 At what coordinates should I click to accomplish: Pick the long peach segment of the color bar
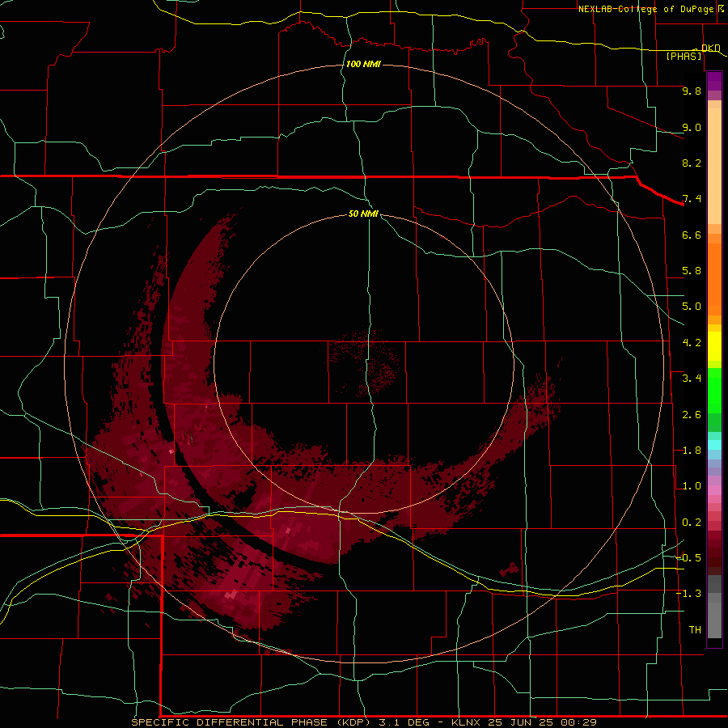[x=714, y=166]
